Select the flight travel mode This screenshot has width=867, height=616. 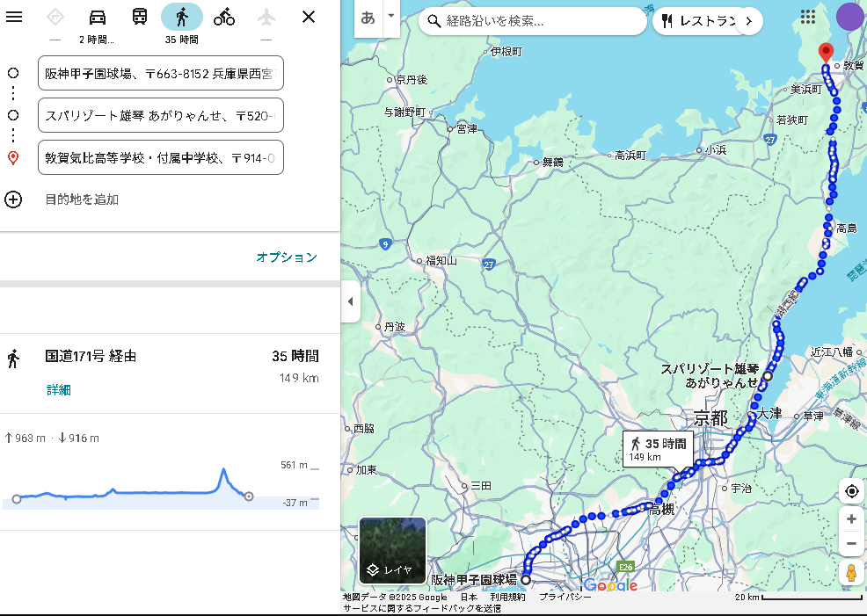coord(266,17)
